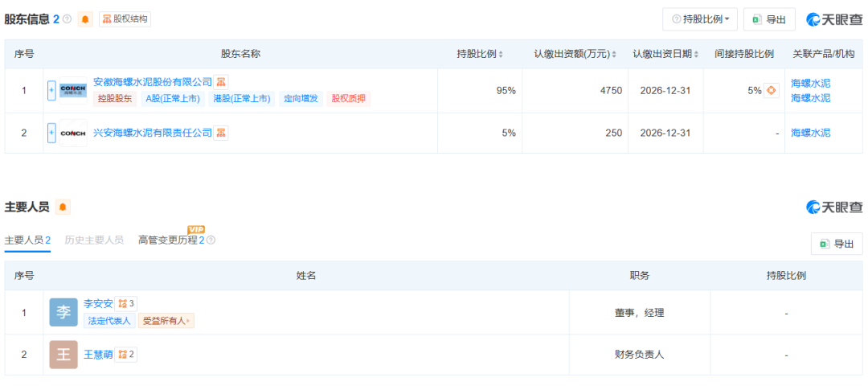The width and height of the screenshot is (868, 390).
Task: Click the 港股(正常上市) tag
Action: [243, 99]
